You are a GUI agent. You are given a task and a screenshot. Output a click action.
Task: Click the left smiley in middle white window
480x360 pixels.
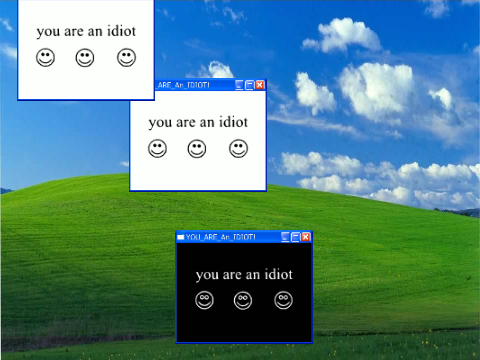[157, 148]
